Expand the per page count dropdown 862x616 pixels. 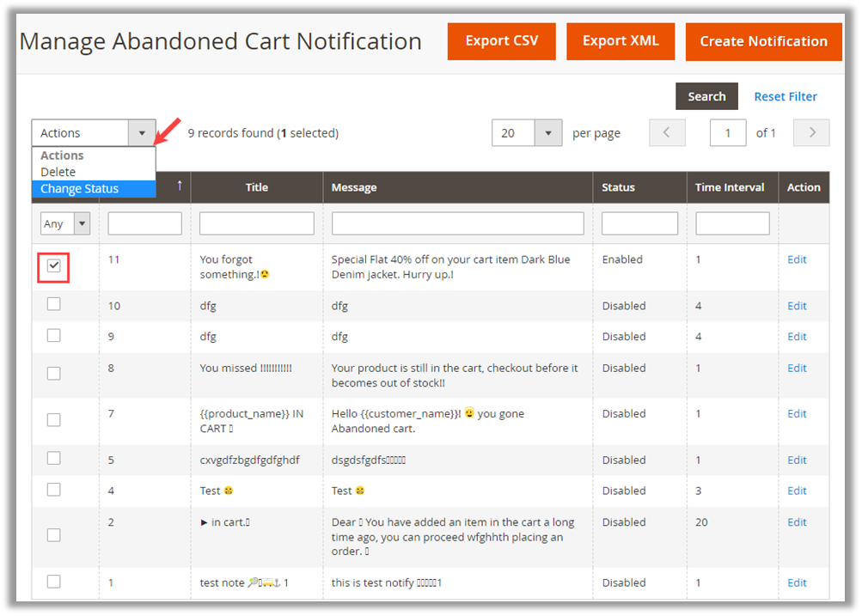pyautogui.click(x=548, y=133)
